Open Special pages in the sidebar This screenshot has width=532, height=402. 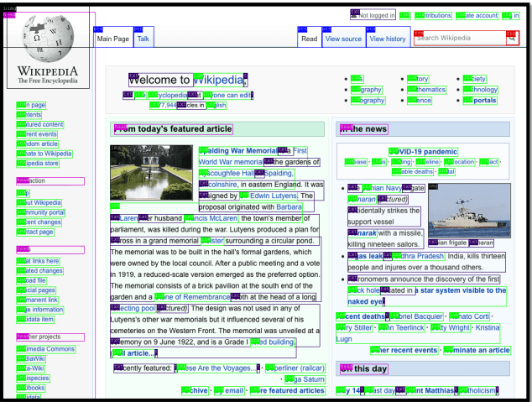36,290
